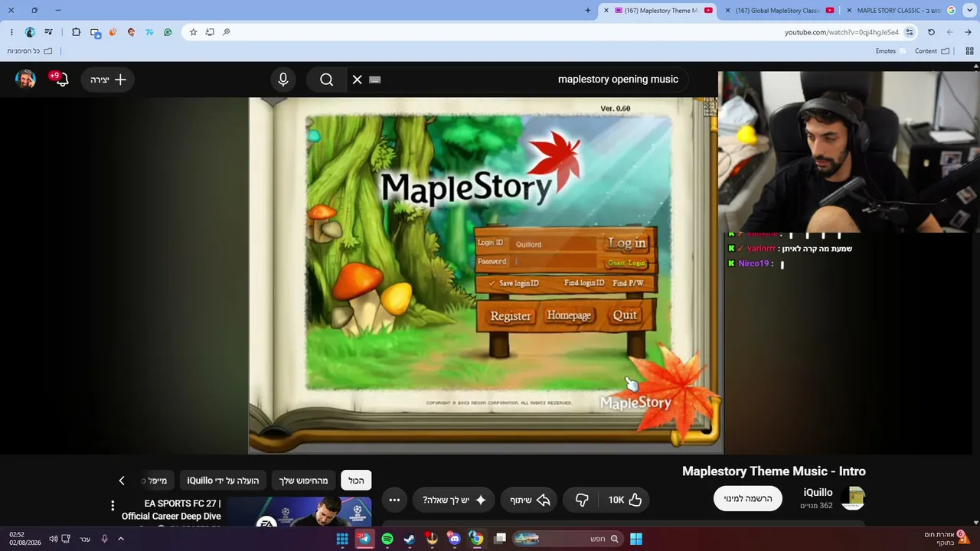The height and width of the screenshot is (551, 980).
Task: Click the taskbar volume icon
Action: (53, 539)
